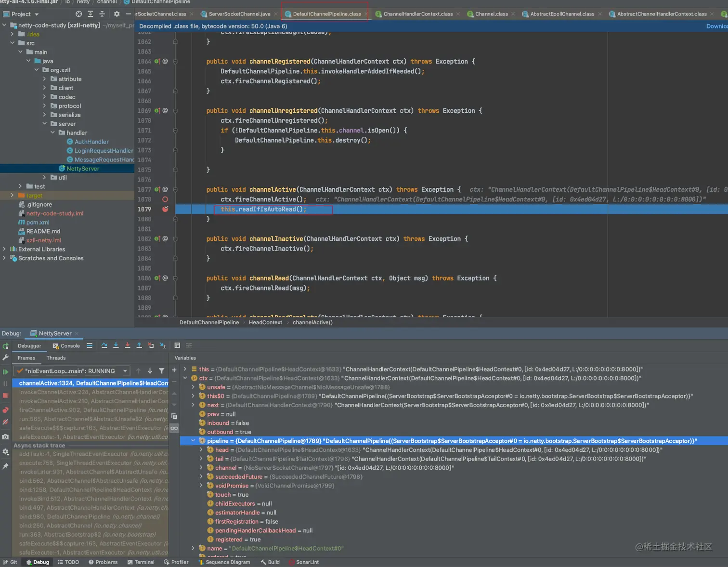The width and height of the screenshot is (728, 567).
Task: Open Profiler tool window
Action: (x=176, y=562)
